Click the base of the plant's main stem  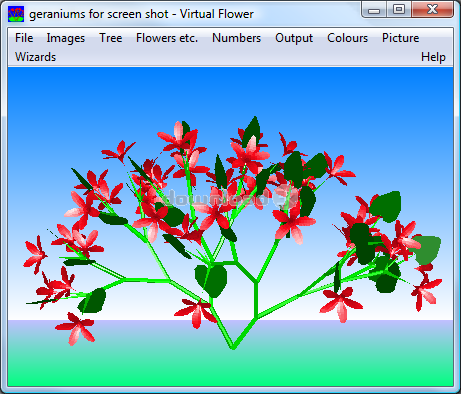click(233, 347)
